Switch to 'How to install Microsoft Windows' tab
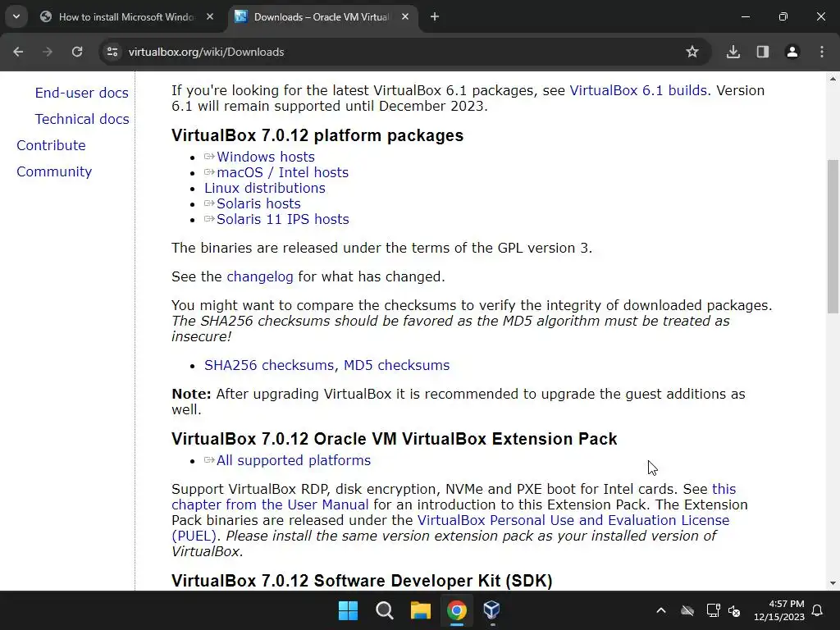Screen dimensions: 840x630 click(x=127, y=16)
